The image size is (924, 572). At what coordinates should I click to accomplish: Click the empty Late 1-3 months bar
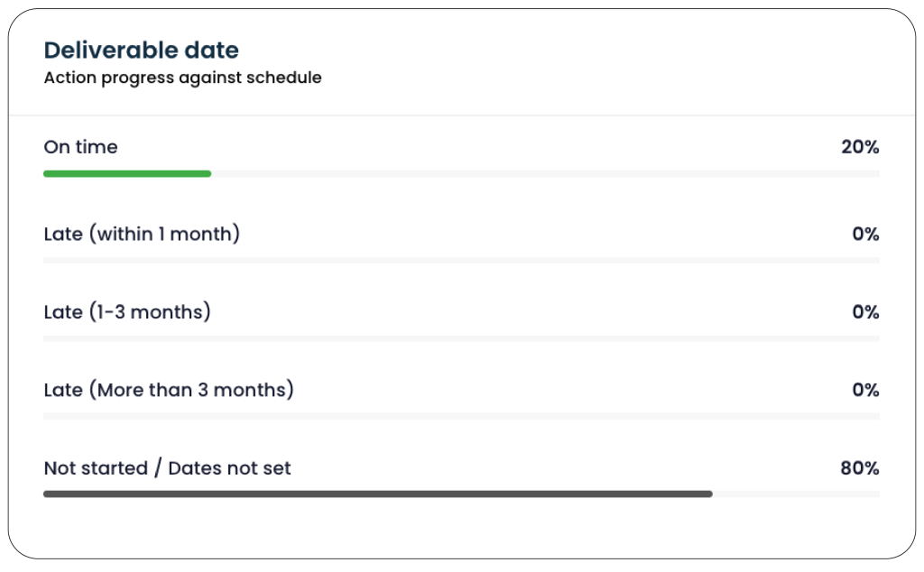[x=461, y=338]
